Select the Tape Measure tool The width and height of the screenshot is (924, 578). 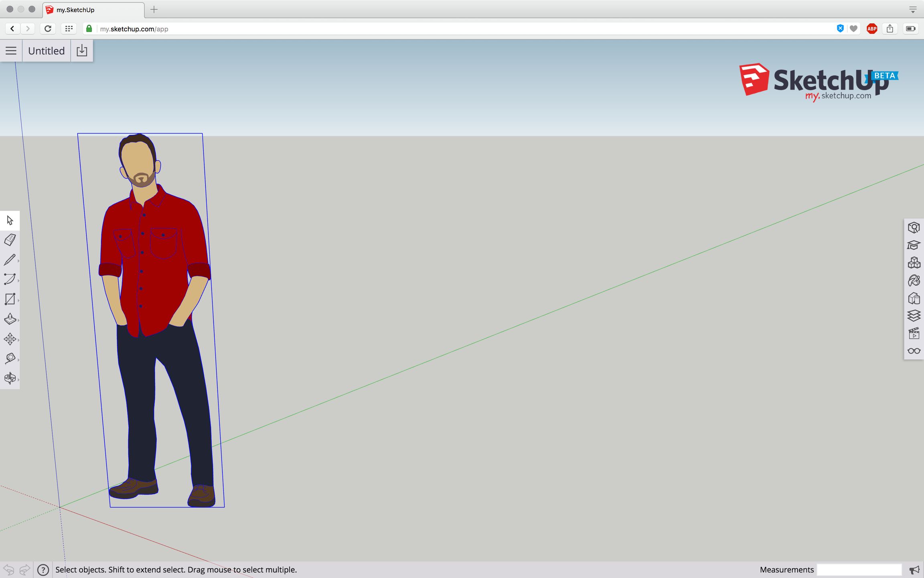coord(10,358)
